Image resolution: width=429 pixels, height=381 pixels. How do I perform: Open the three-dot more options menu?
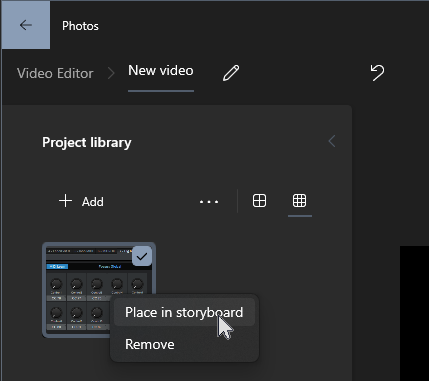click(x=209, y=202)
